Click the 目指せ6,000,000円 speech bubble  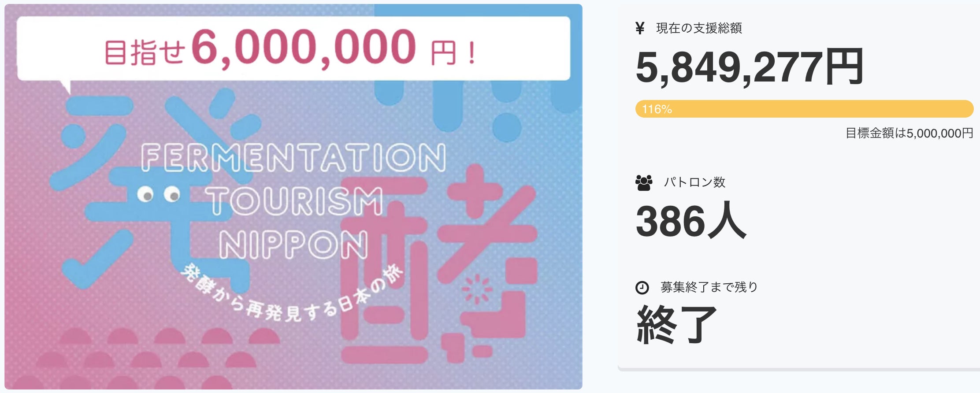coord(293,48)
